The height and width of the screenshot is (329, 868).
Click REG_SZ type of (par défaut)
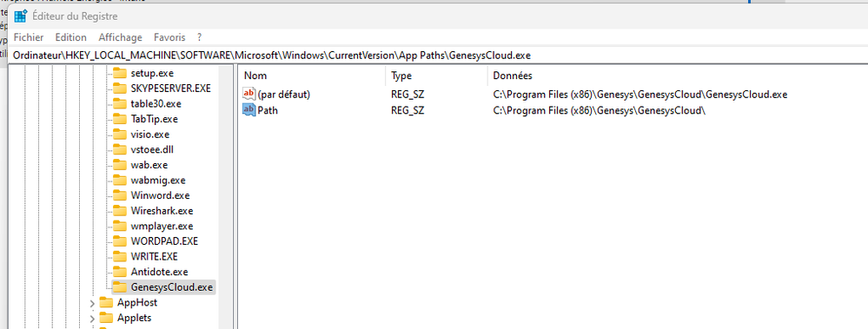click(x=407, y=95)
